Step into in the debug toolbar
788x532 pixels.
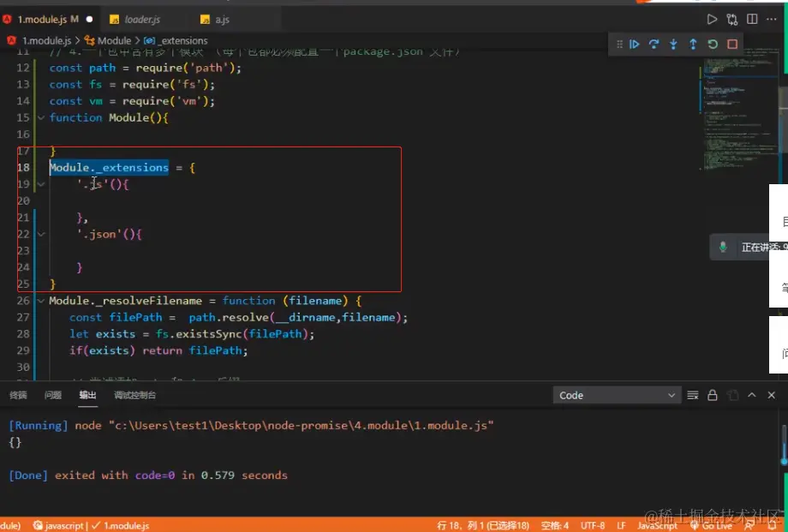tap(673, 45)
